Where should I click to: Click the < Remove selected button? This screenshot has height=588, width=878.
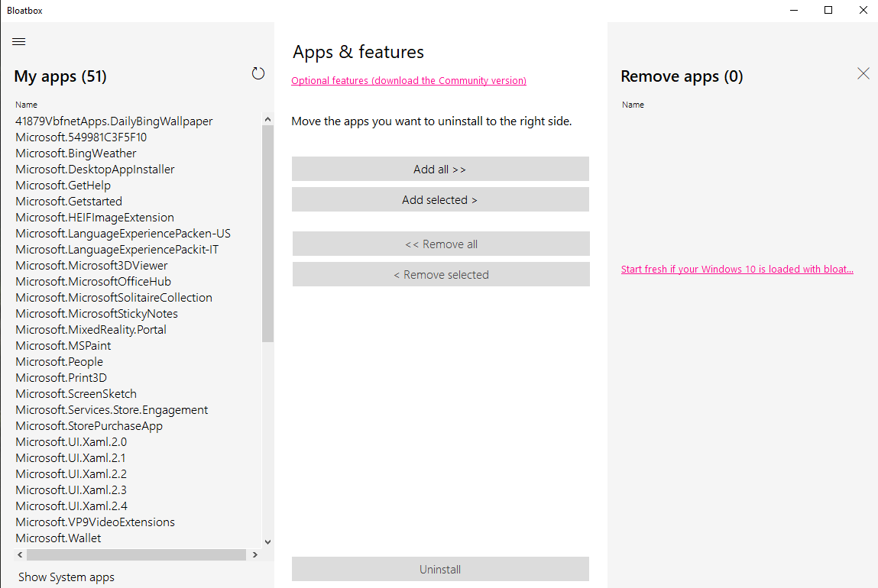441,275
